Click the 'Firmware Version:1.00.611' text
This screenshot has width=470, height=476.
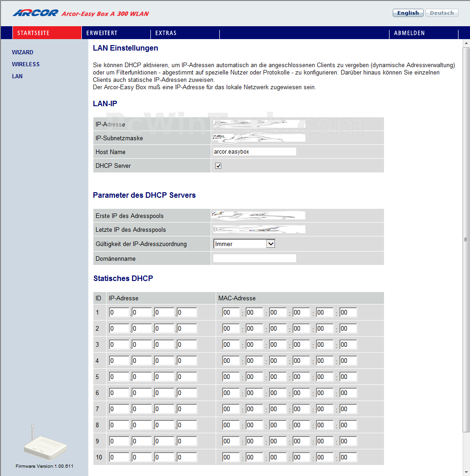pyautogui.click(x=45, y=466)
